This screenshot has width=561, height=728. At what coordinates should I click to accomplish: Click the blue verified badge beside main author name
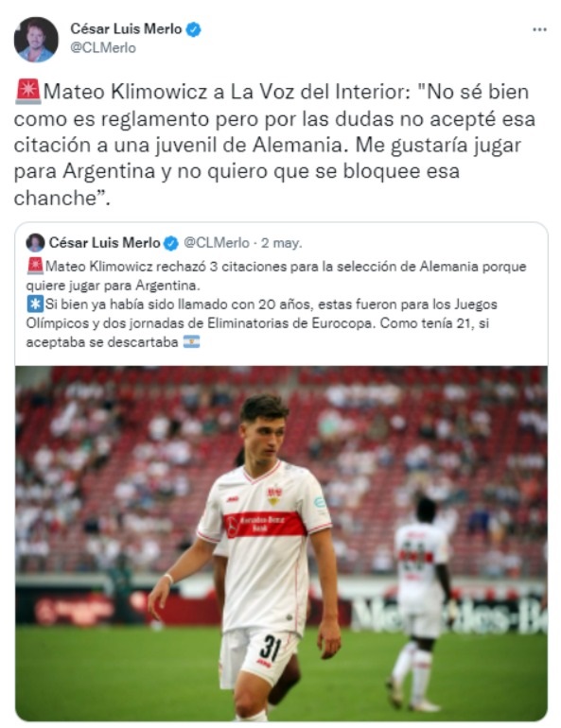[x=193, y=29]
